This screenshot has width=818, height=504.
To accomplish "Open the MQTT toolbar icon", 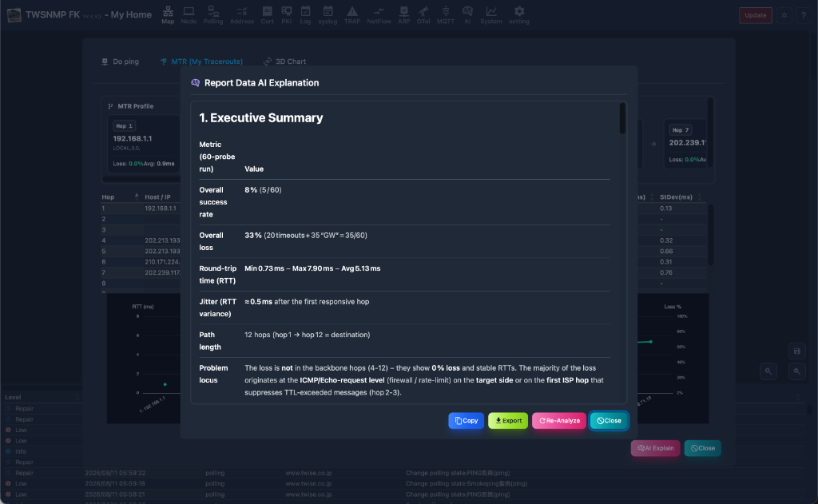I will pyautogui.click(x=445, y=15).
